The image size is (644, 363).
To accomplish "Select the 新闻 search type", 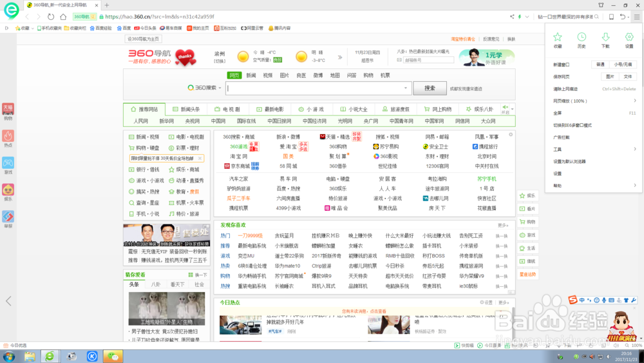I will point(251,75).
